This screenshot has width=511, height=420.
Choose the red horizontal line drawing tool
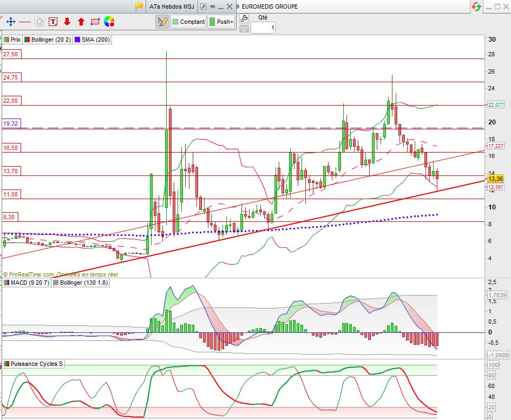click(x=25, y=22)
